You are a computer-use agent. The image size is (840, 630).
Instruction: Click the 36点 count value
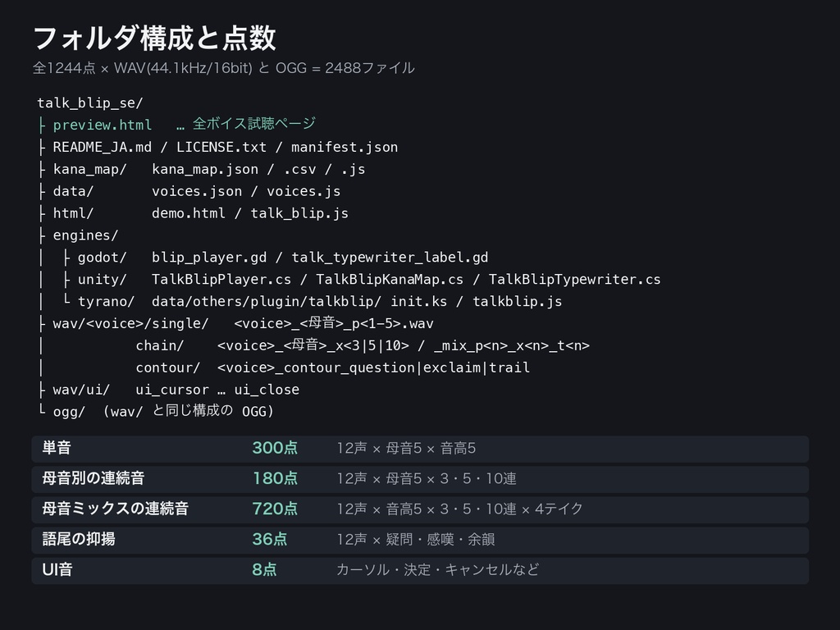(x=269, y=539)
